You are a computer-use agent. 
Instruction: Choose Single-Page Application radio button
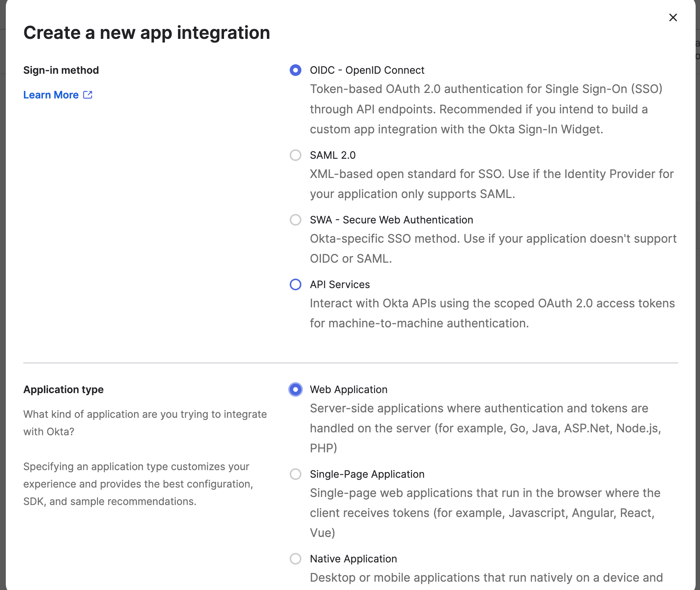[296, 474]
